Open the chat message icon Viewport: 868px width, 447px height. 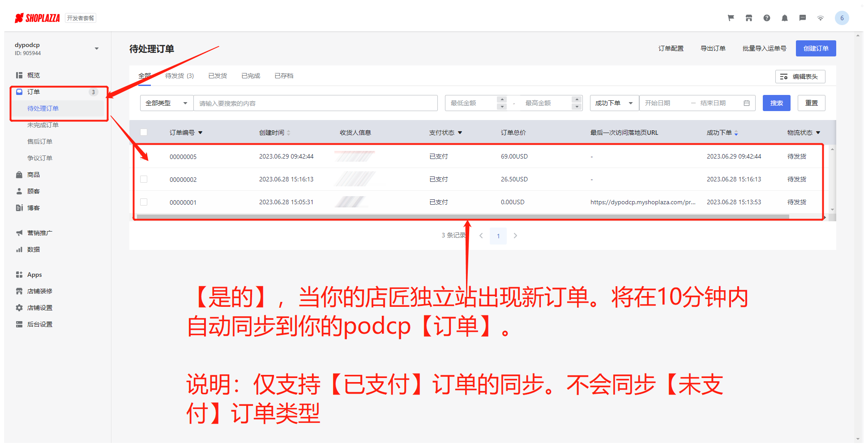point(803,18)
